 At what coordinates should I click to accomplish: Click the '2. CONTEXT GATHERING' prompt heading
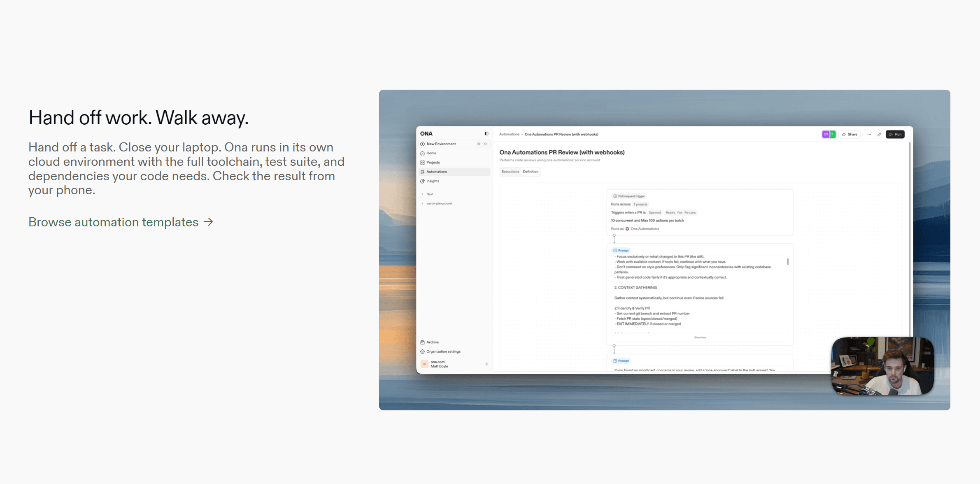tap(635, 288)
